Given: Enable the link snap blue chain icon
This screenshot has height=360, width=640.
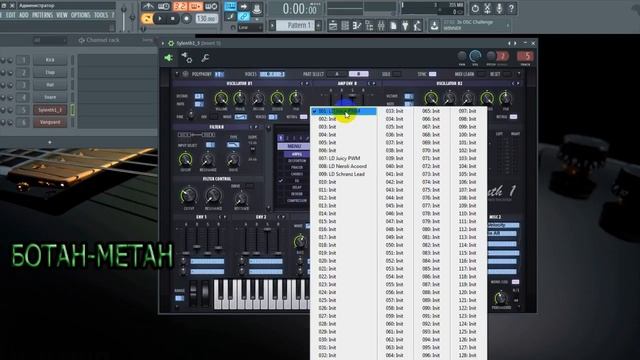Looking at the screenshot, I should [244, 17].
